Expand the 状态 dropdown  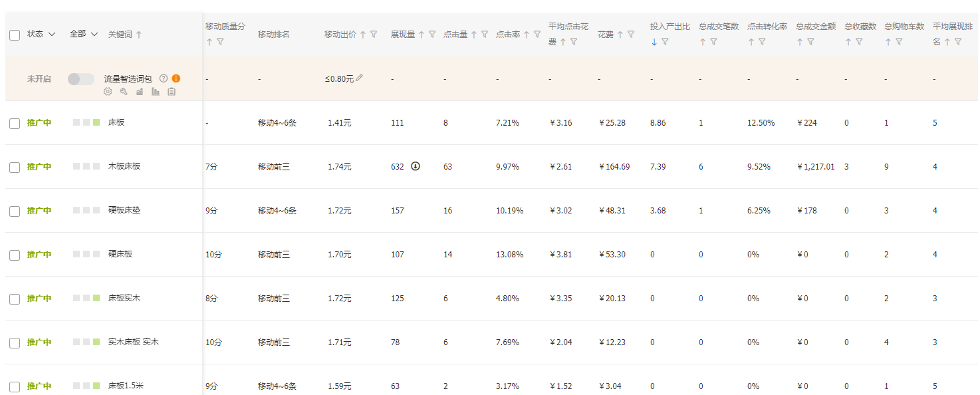(x=41, y=34)
